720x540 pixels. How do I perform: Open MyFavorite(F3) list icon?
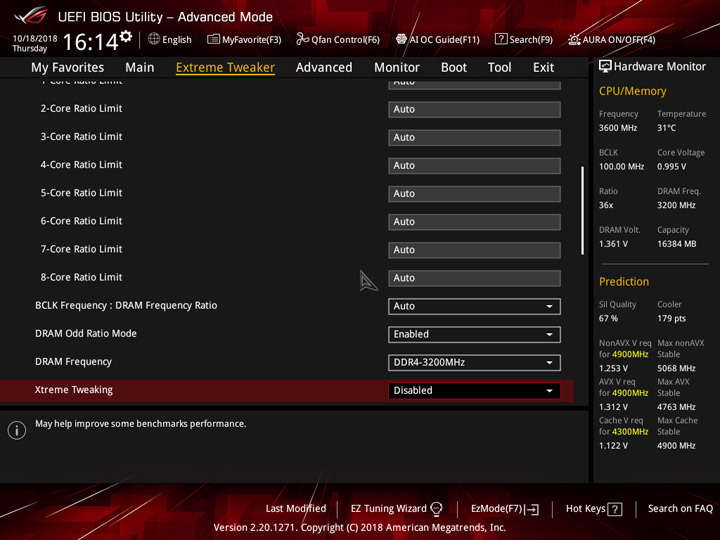click(213, 39)
